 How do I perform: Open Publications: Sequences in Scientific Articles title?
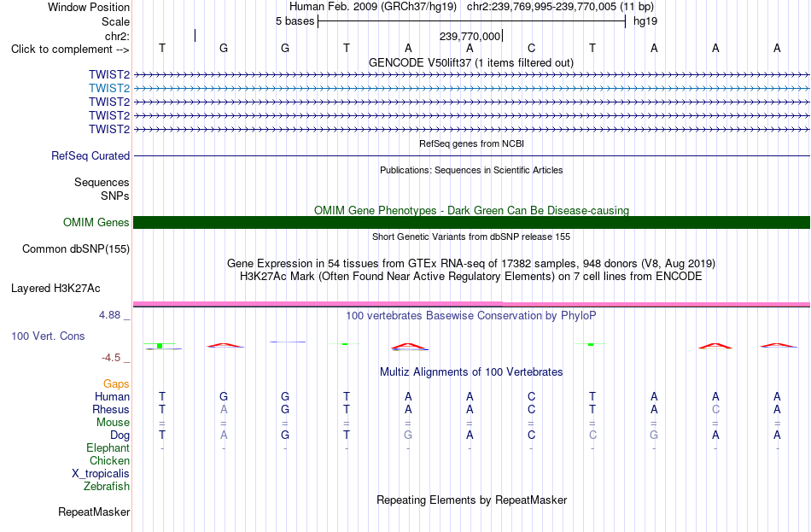(471, 170)
